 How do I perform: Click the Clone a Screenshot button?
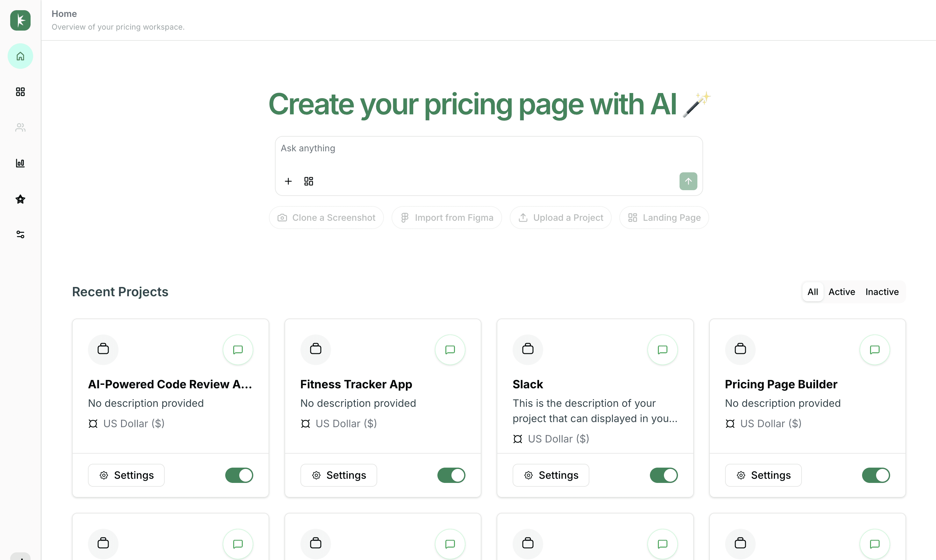tap(326, 217)
